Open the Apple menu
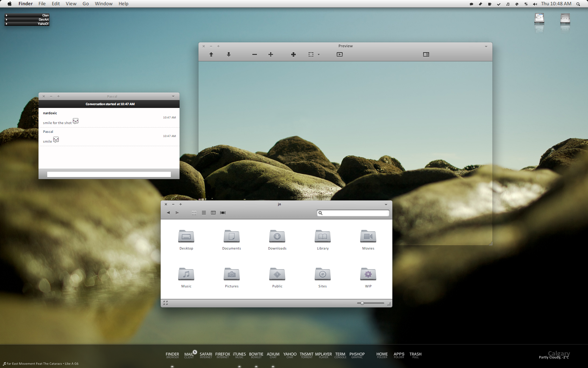This screenshot has width=588, height=368. tap(9, 4)
